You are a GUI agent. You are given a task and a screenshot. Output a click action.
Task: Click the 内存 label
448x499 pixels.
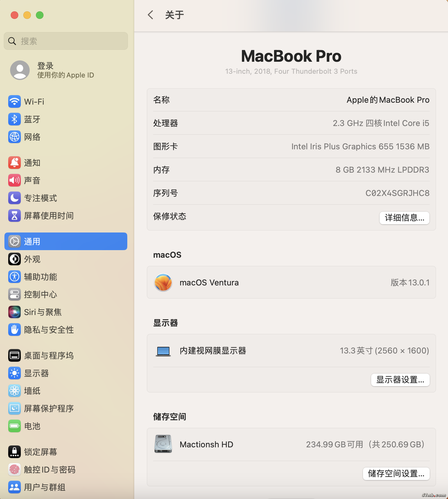[162, 170]
